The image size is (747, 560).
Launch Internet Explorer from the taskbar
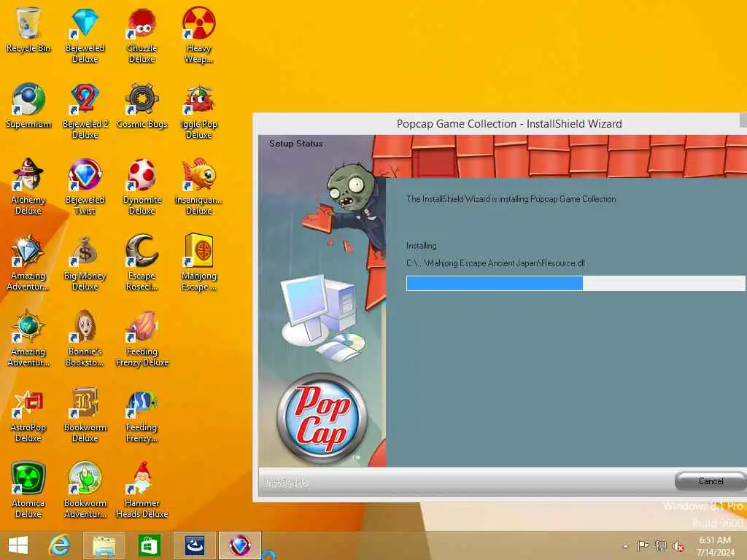(60, 545)
